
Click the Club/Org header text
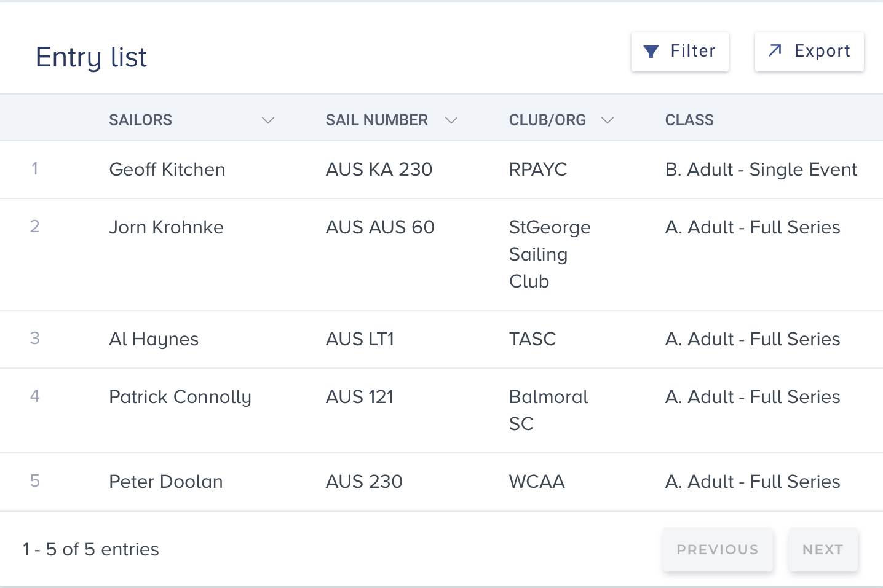coord(547,120)
